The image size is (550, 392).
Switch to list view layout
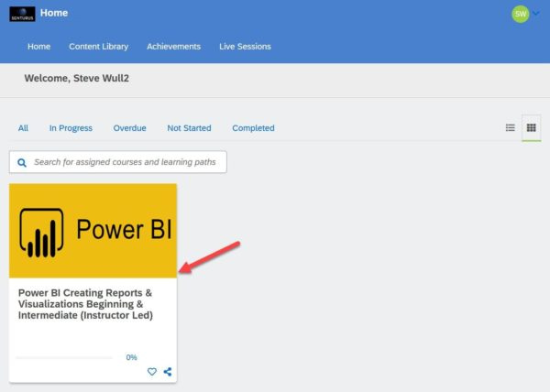(511, 128)
